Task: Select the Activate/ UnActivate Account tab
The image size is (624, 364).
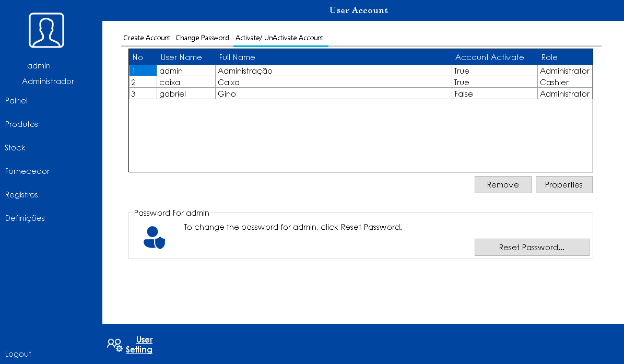Action: click(x=279, y=38)
